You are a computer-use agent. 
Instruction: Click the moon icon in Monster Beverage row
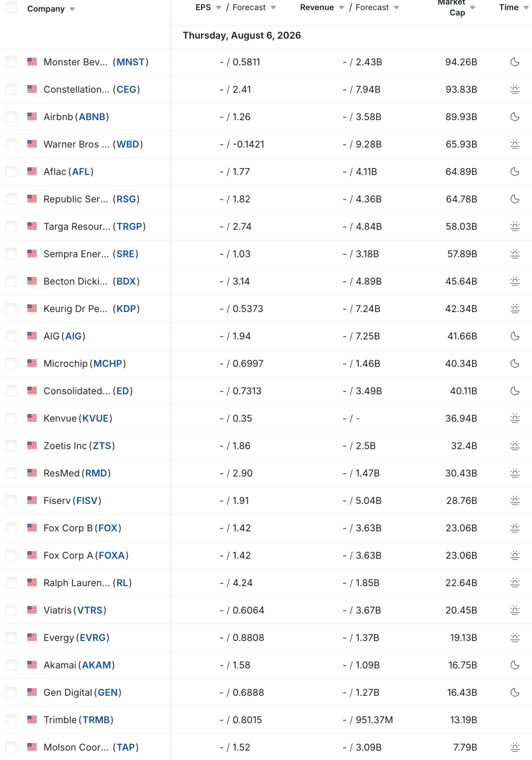coord(515,62)
